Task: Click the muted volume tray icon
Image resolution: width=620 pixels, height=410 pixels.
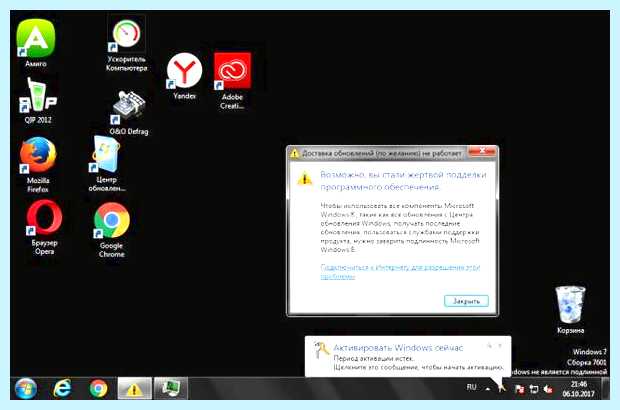Action: point(548,389)
